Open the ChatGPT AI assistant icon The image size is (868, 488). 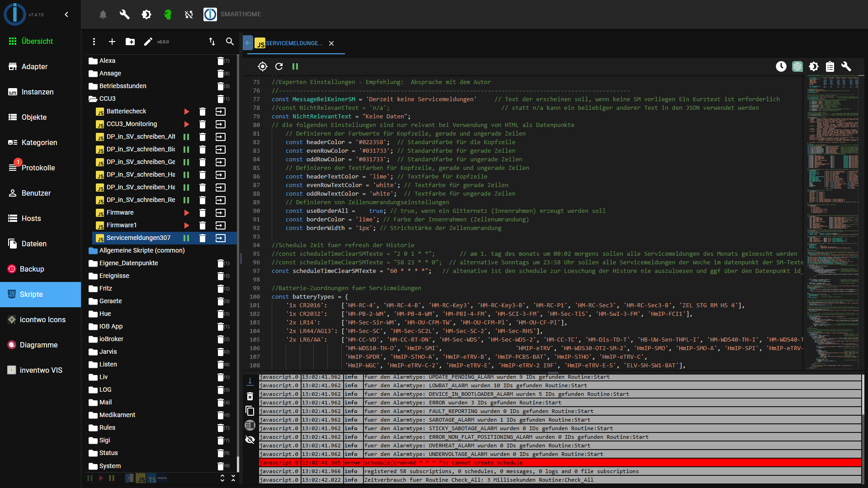[797, 66]
